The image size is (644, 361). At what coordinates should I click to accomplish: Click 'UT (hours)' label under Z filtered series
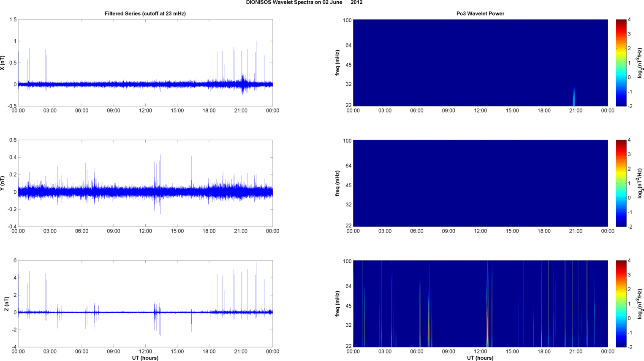pos(145,358)
